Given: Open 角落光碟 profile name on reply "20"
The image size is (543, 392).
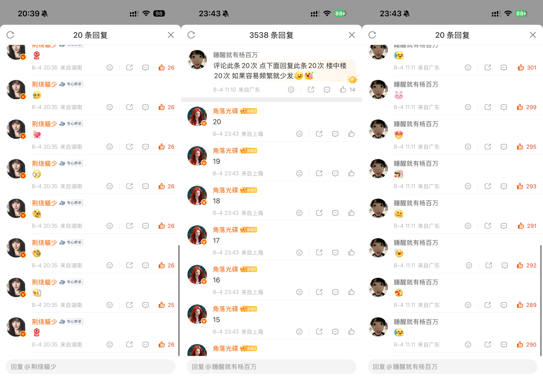Looking at the screenshot, I should click(x=226, y=111).
